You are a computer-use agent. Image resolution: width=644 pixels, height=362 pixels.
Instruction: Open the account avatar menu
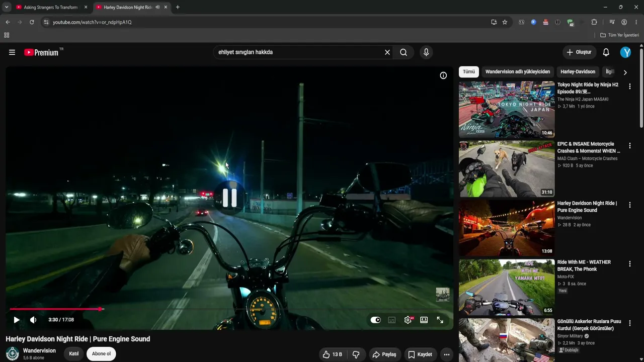pyautogui.click(x=625, y=52)
